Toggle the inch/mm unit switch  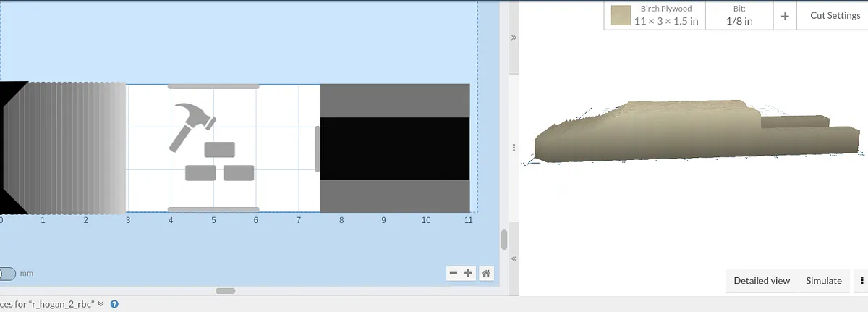tap(7, 274)
